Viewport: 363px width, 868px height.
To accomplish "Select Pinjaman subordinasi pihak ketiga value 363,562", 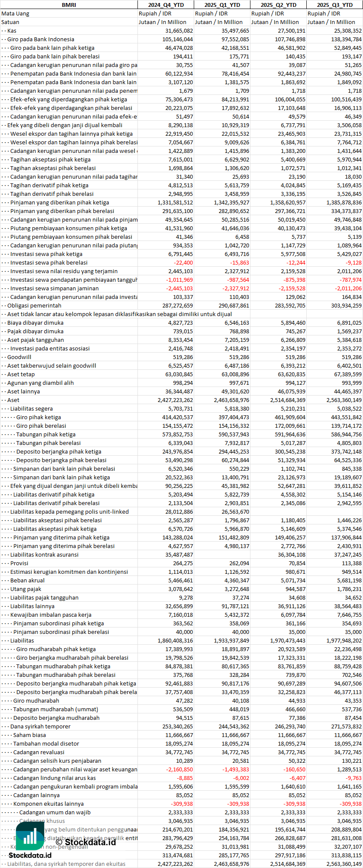I will pos(182,623).
